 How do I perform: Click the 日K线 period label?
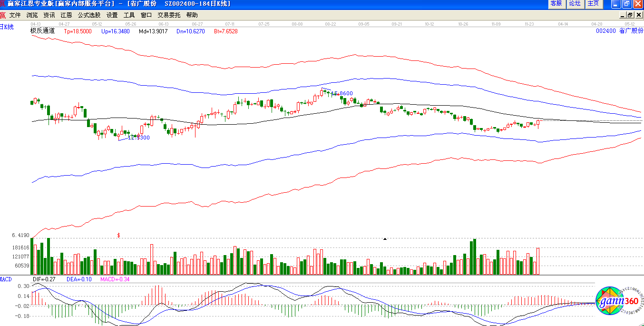click(7, 27)
